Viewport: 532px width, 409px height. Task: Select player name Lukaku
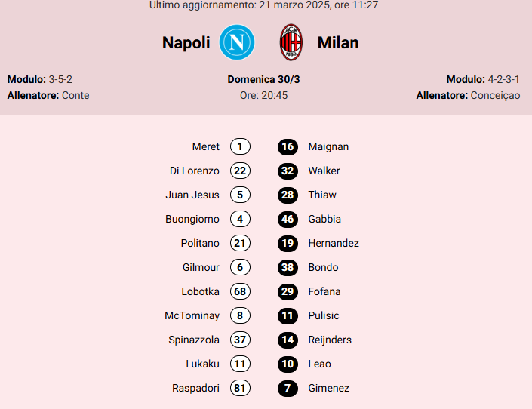coord(202,364)
